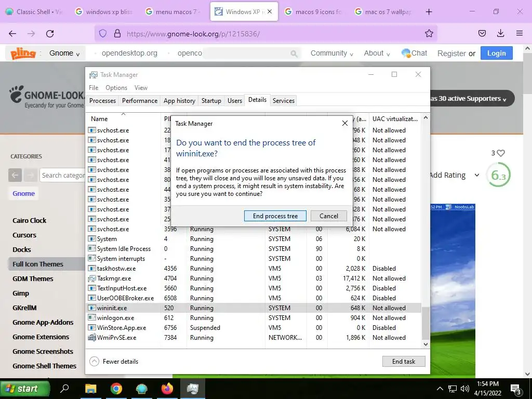This screenshot has height=399, width=532.
Task: Open the Options menu in Task Manager
Action: point(116,87)
